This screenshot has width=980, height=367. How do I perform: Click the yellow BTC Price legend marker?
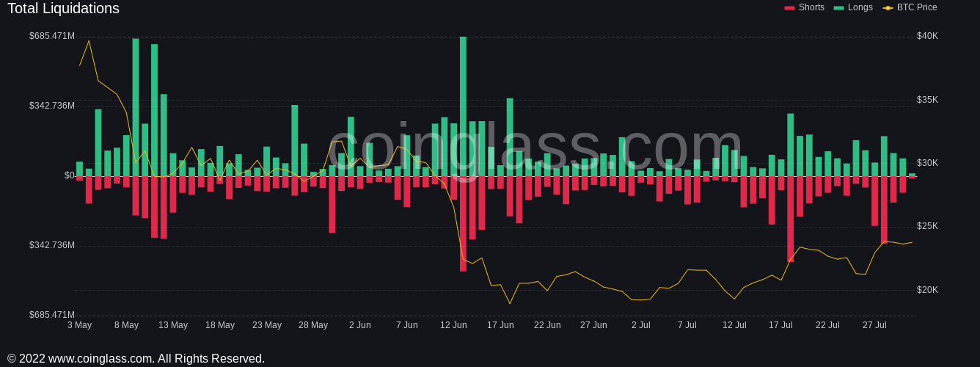[x=888, y=8]
